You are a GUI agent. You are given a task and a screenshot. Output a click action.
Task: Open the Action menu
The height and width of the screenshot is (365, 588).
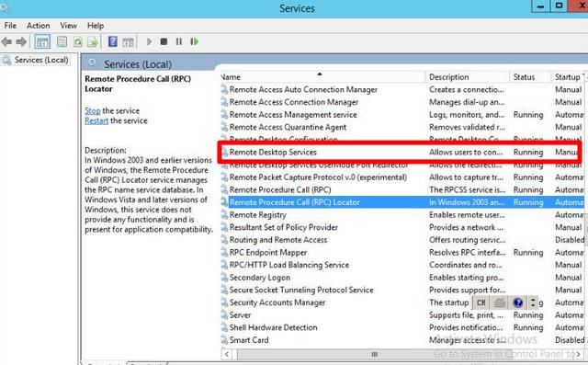[x=38, y=26]
